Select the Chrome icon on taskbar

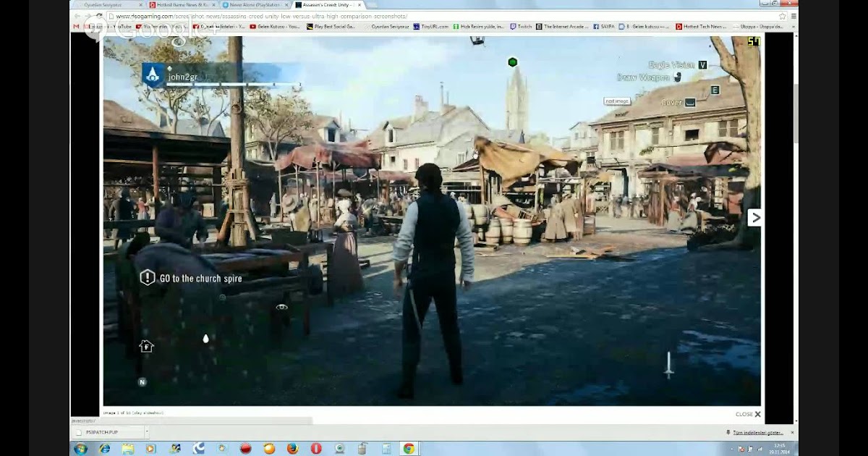409,448
